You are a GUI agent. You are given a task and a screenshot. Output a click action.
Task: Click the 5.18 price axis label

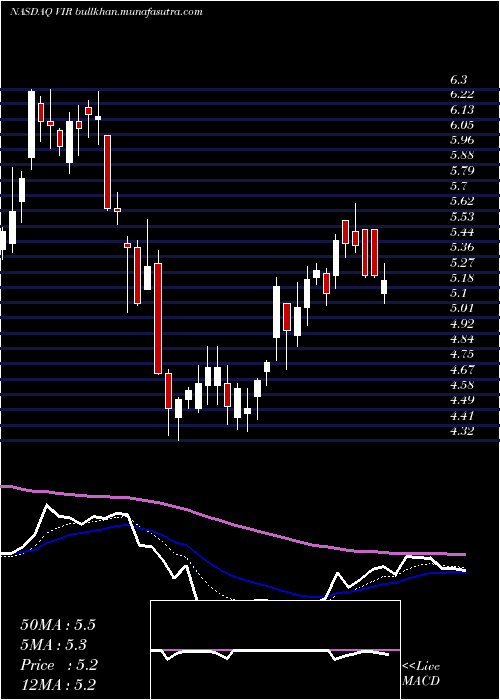[462, 278]
